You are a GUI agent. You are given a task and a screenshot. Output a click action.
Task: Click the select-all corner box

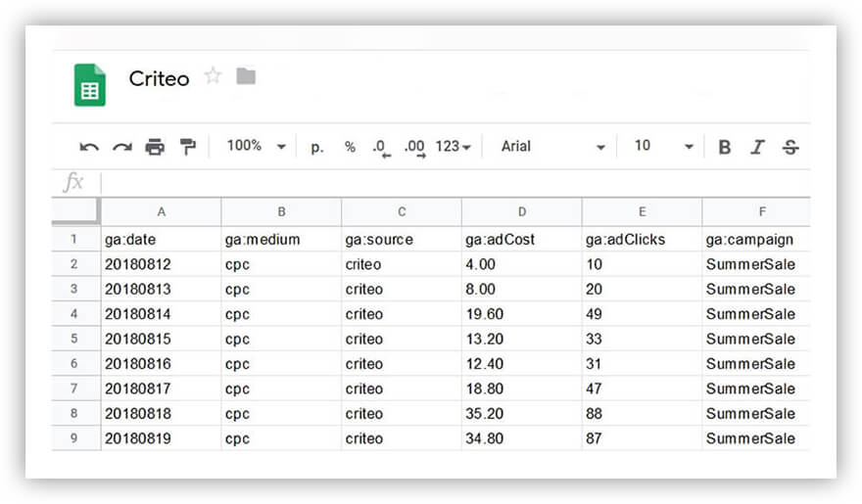75,211
